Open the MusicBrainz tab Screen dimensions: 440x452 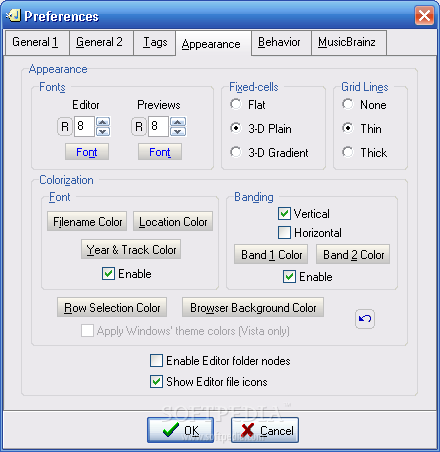[349, 43]
